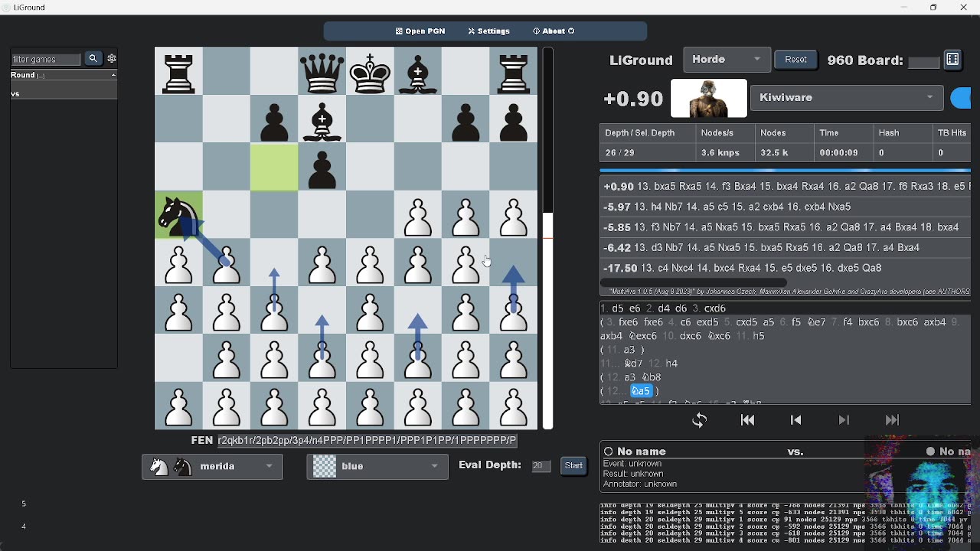Viewport: 980px width, 551px height.
Task: Open the blue board theme dropdown
Action: pyautogui.click(x=377, y=467)
